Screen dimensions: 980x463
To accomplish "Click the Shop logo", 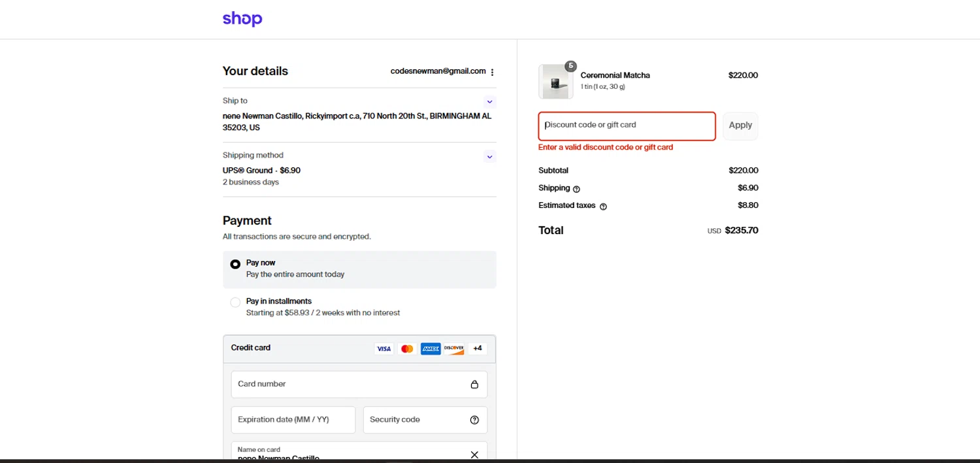I will [242, 19].
